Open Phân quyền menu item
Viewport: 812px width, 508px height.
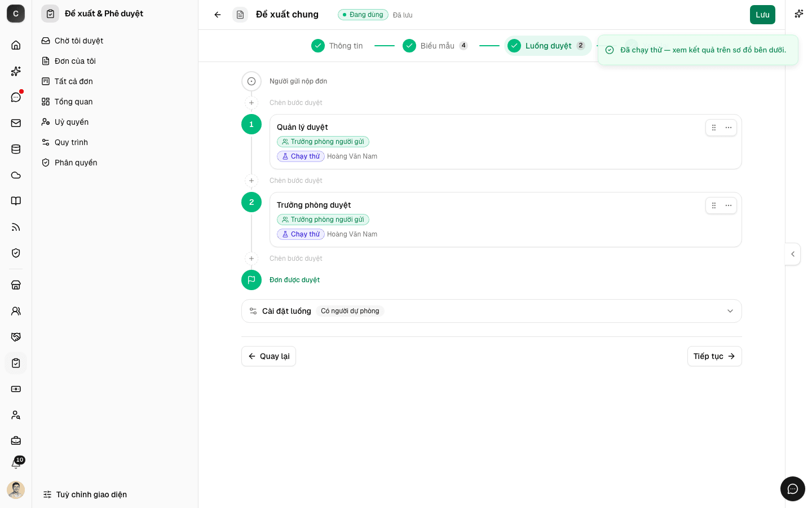(115, 163)
